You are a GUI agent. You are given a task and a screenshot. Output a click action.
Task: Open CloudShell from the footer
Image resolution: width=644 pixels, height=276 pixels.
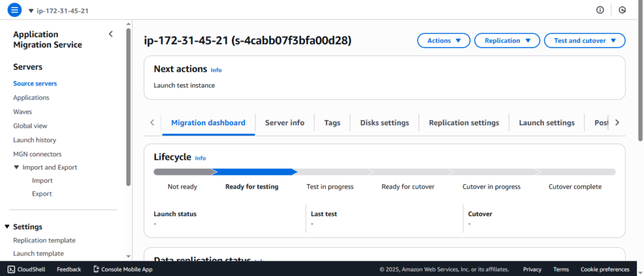[25, 269]
